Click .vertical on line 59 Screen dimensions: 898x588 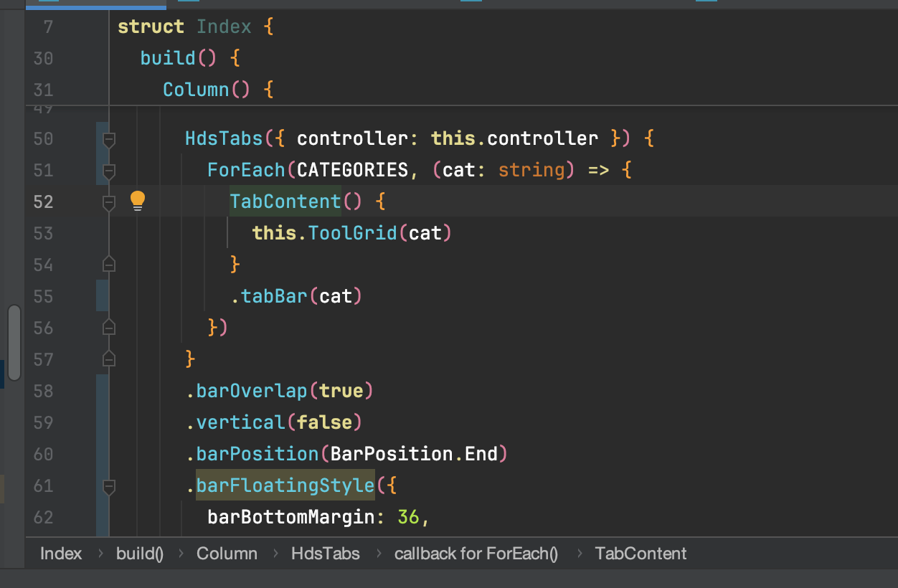[235, 422]
